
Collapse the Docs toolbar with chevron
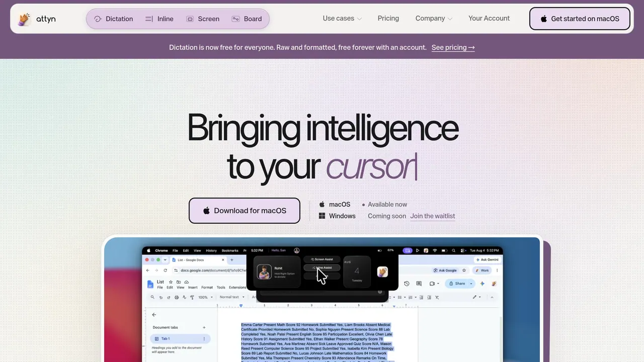coord(492,297)
